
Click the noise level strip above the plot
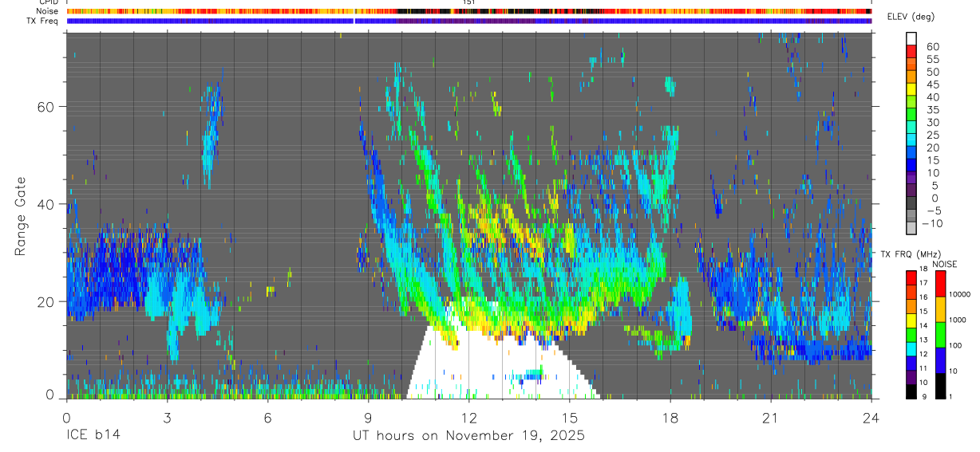tap(469, 11)
